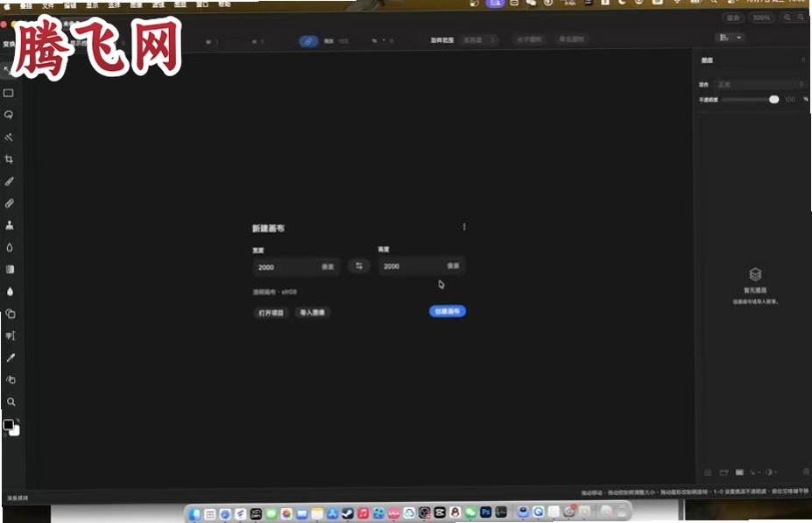Image resolution: width=812 pixels, height=523 pixels.
Task: Select the rectangular marquee tool
Action: pyautogui.click(x=9, y=93)
